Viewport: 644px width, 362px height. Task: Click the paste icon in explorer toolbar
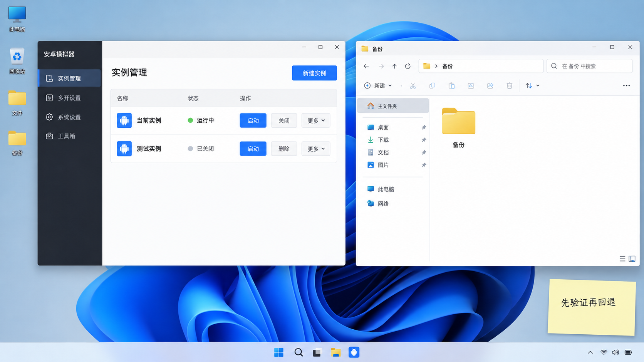pyautogui.click(x=451, y=85)
